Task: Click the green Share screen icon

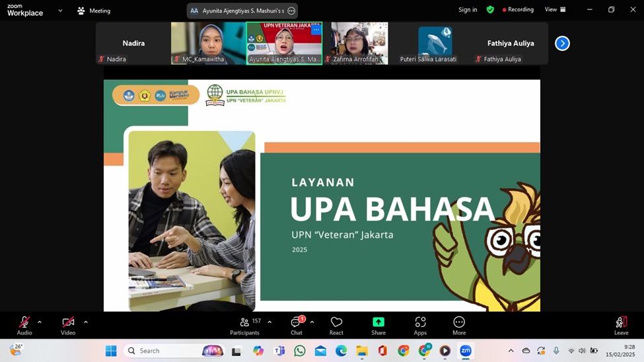Action: click(x=378, y=322)
